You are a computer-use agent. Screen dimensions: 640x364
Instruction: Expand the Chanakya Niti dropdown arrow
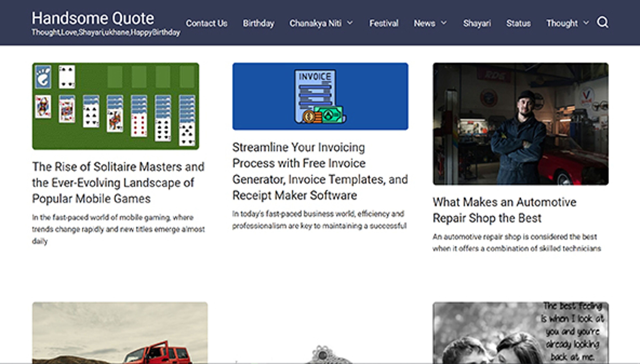click(350, 23)
